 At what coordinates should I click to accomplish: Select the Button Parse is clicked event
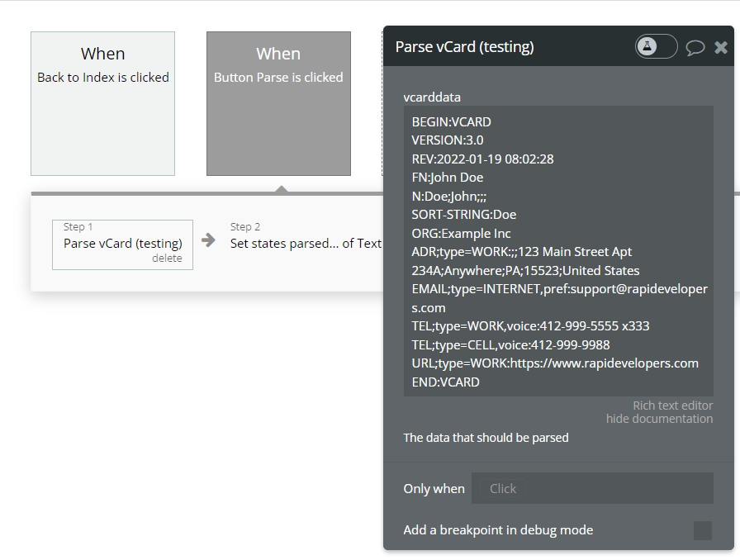[x=278, y=103]
